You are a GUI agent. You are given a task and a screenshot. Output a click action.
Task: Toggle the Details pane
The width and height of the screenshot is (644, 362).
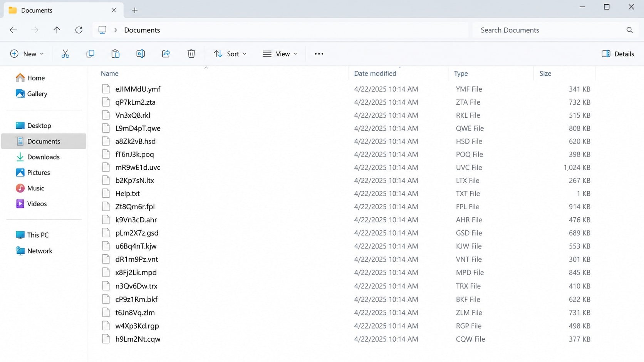coord(618,54)
